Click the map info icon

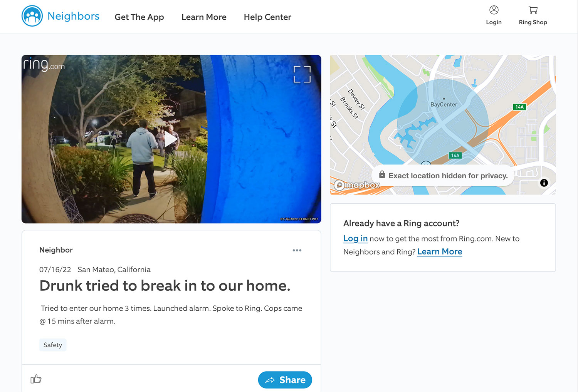[x=544, y=183]
